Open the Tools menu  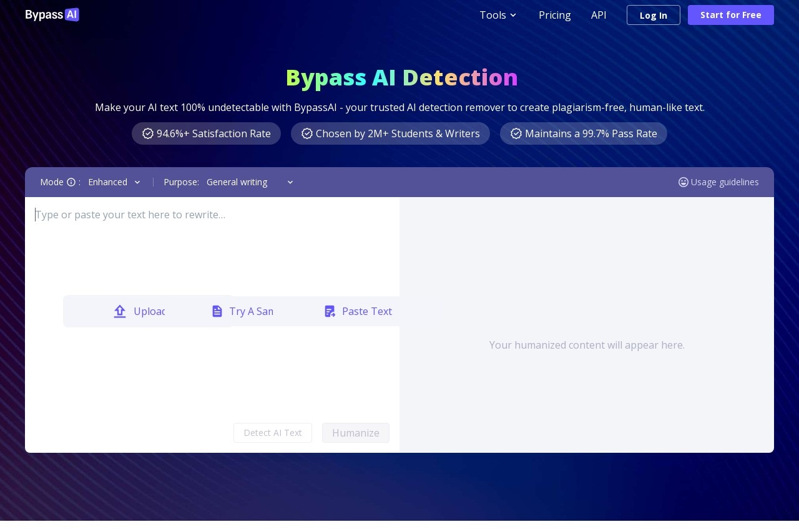click(x=498, y=15)
